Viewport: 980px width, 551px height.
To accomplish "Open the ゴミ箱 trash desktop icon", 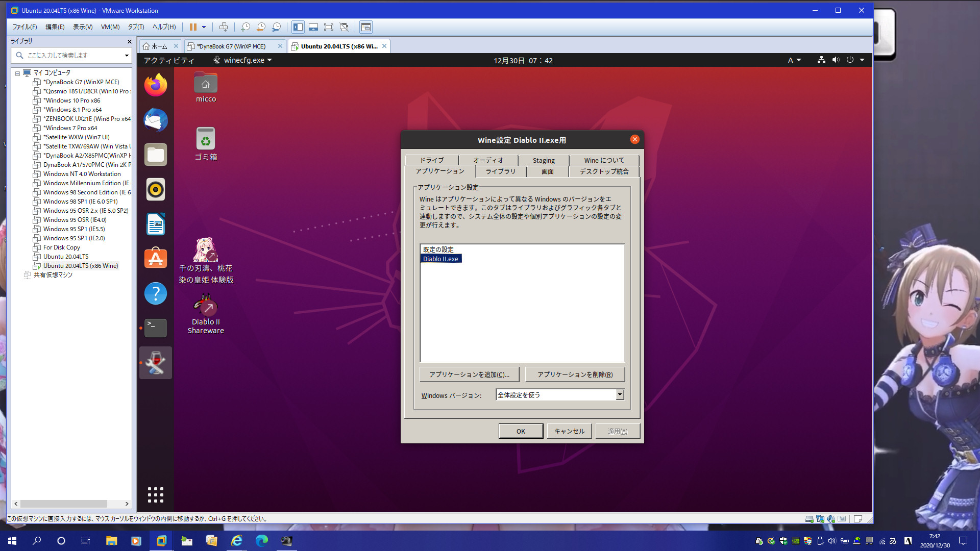I will [x=206, y=144].
